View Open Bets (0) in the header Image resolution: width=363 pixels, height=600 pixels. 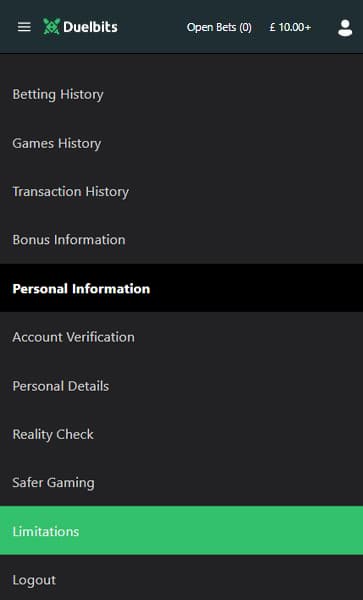(x=219, y=27)
